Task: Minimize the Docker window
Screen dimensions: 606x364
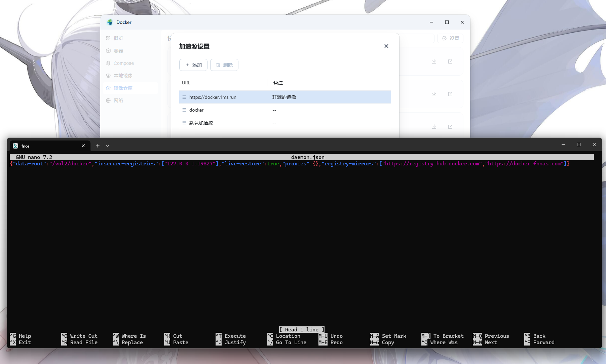Action: pyautogui.click(x=431, y=22)
